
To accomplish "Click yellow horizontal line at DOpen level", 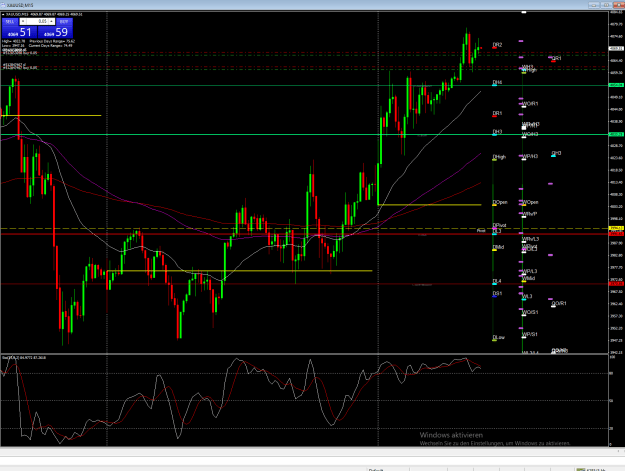I will pyautogui.click(x=429, y=205).
